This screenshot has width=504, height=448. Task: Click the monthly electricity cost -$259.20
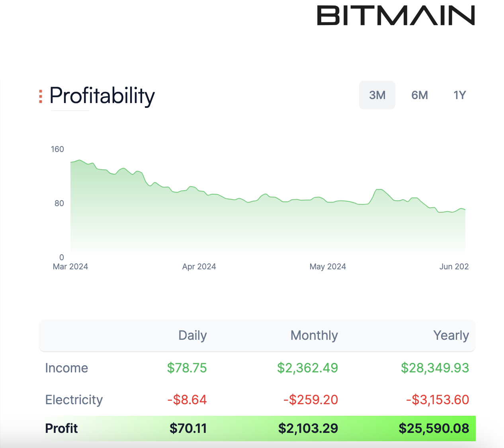(x=311, y=400)
